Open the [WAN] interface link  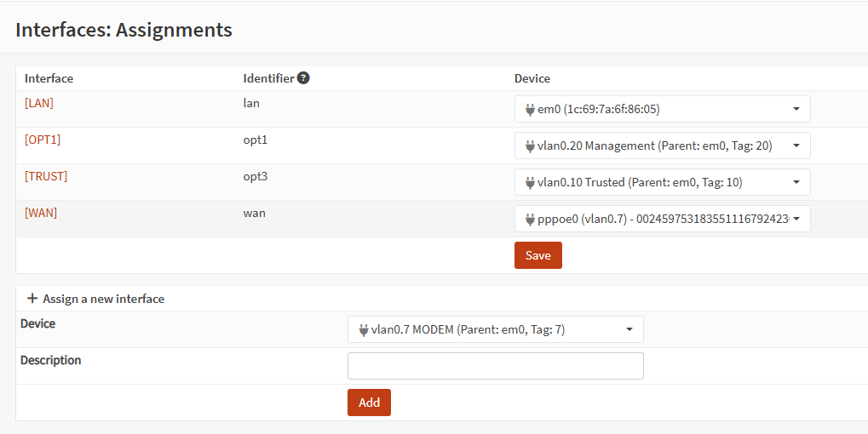click(41, 213)
